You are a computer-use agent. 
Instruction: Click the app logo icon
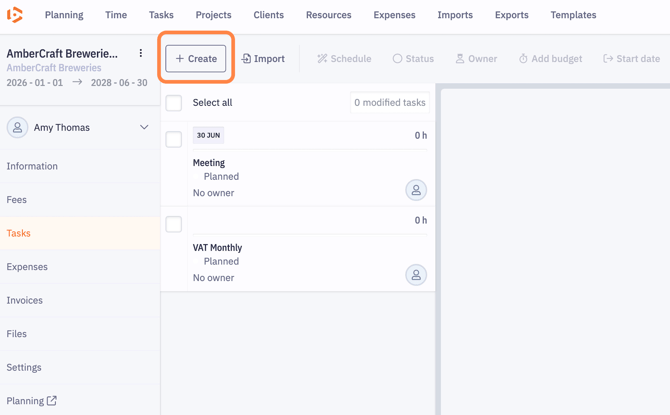[15, 15]
